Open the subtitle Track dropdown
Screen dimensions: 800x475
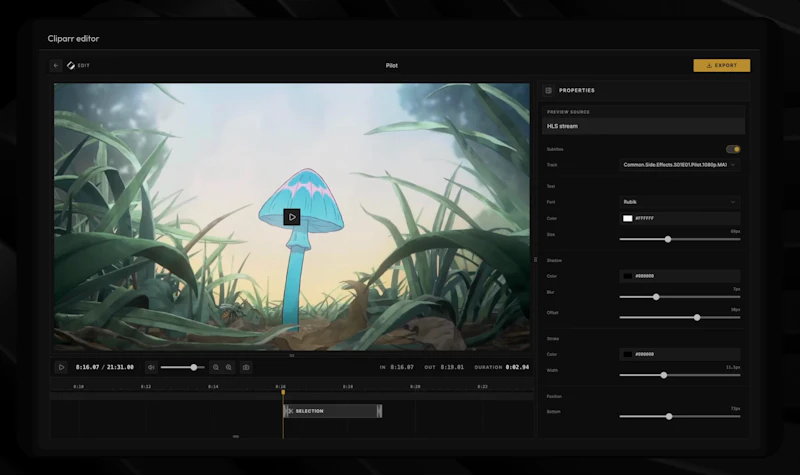tap(680, 165)
